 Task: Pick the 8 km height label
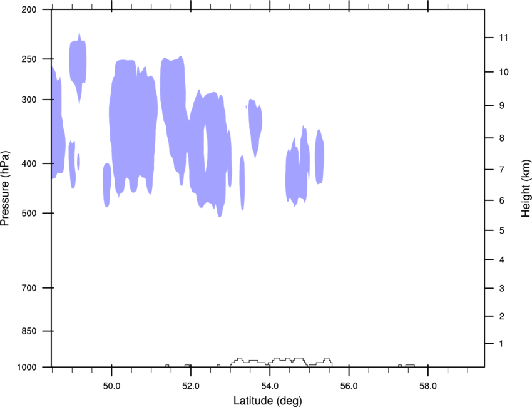tap(501, 138)
